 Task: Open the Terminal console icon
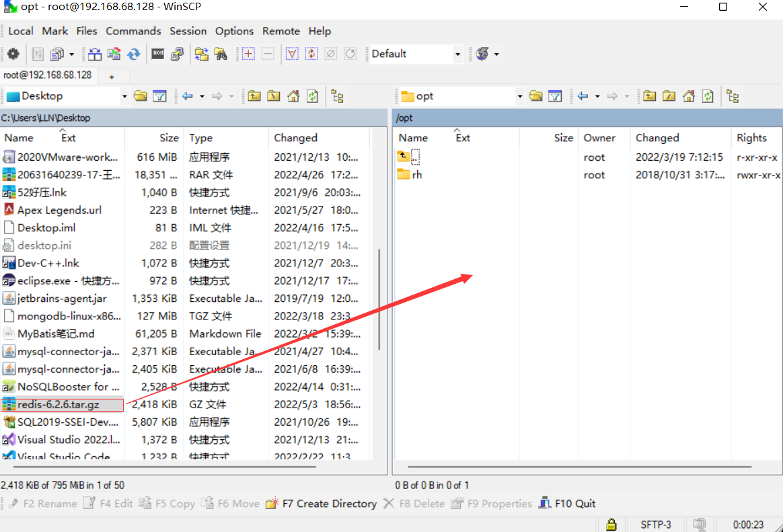pos(158,54)
